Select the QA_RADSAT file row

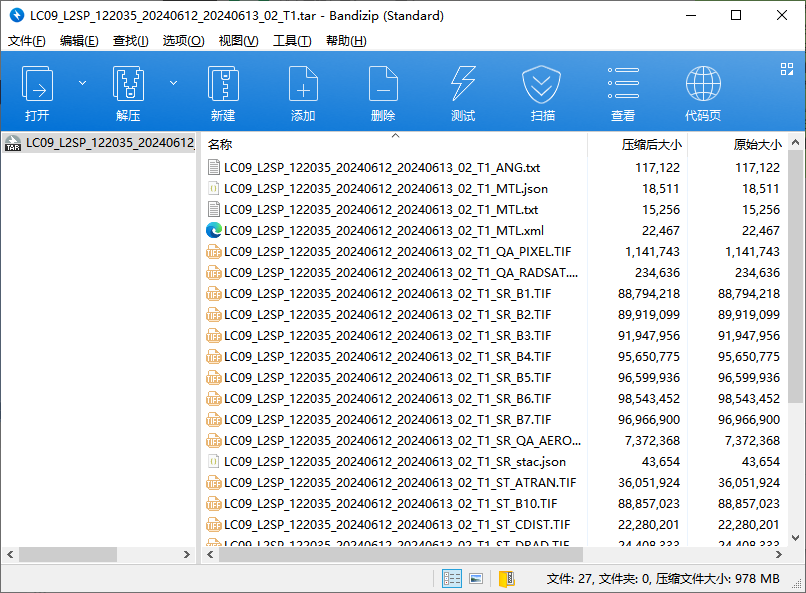pos(494,272)
